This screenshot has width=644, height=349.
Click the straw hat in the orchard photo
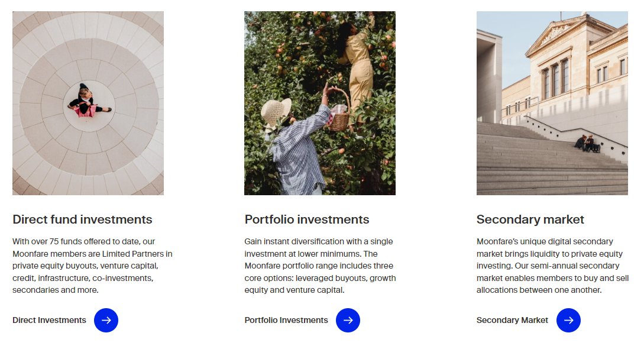coord(276,111)
